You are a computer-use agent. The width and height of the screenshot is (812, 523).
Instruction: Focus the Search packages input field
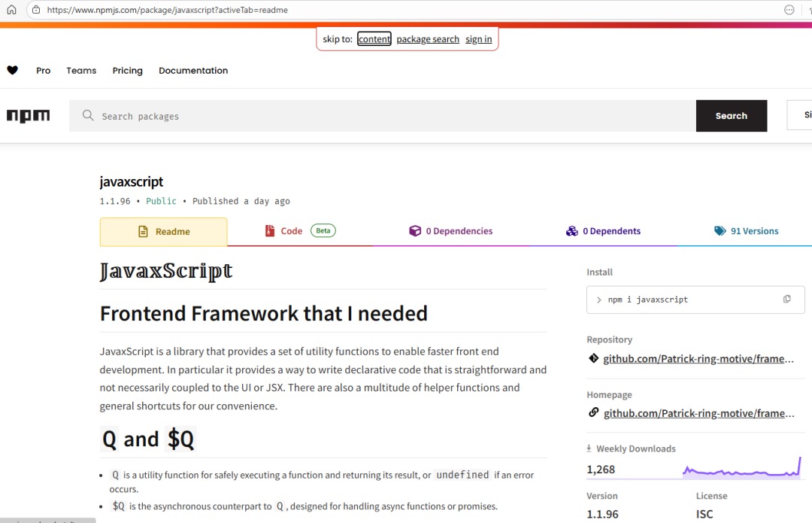[x=382, y=116]
